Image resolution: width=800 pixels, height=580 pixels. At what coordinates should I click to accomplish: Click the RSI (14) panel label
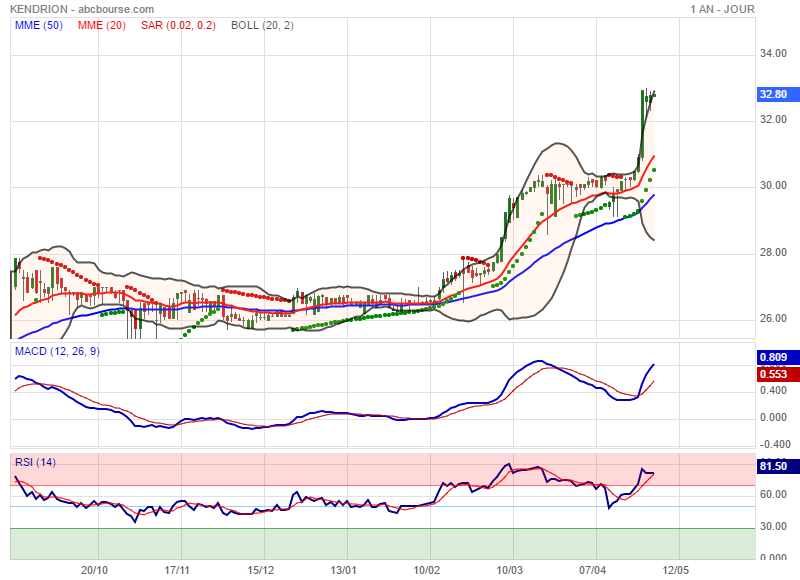coord(35,461)
